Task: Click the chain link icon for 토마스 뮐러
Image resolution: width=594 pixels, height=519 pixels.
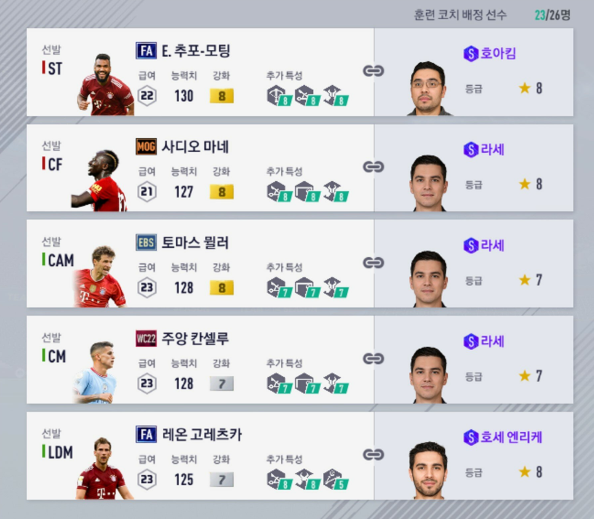Action: click(x=374, y=263)
